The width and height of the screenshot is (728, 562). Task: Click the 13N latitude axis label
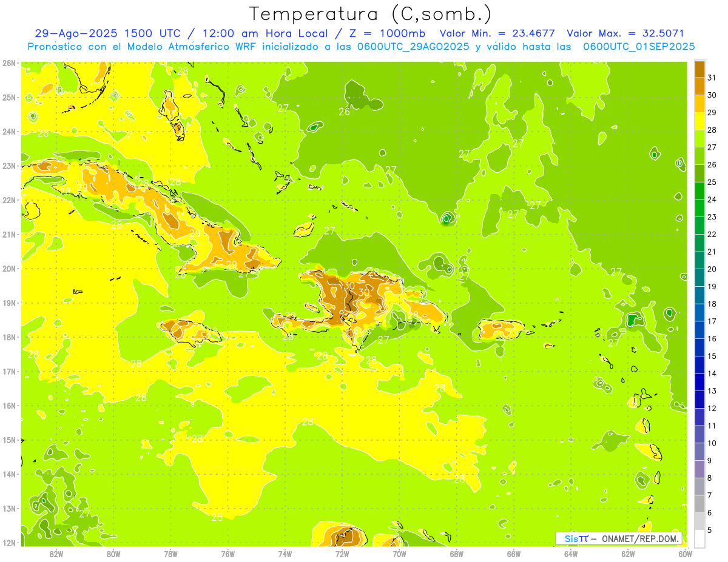pos(9,509)
